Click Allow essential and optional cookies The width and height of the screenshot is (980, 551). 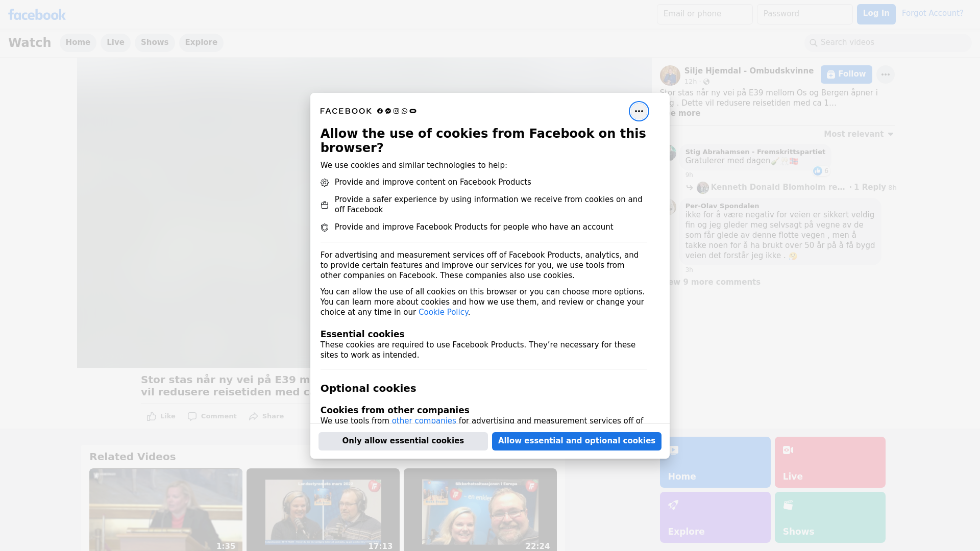(x=576, y=441)
